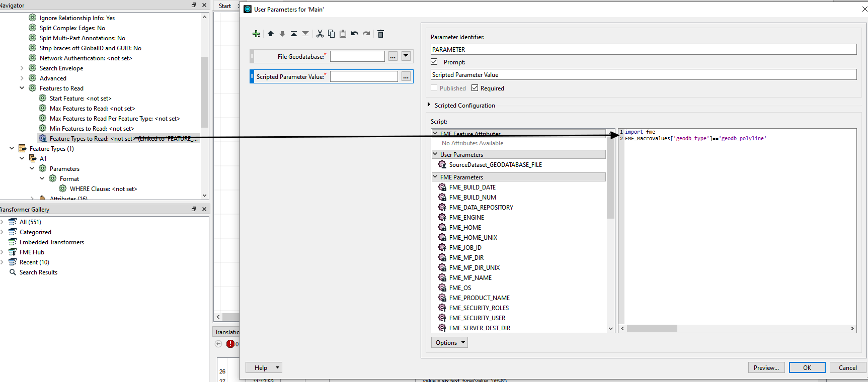Viewport: 868px width, 382px height.
Task: Select the FME_SERVER_DEST_DIR parameter
Action: pyautogui.click(x=480, y=328)
